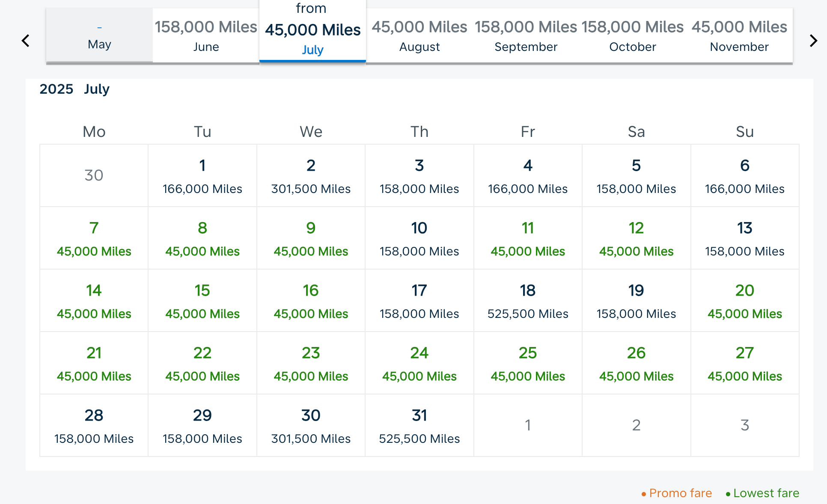Switch to the August month tab
827x504 pixels.
pyautogui.click(x=419, y=36)
